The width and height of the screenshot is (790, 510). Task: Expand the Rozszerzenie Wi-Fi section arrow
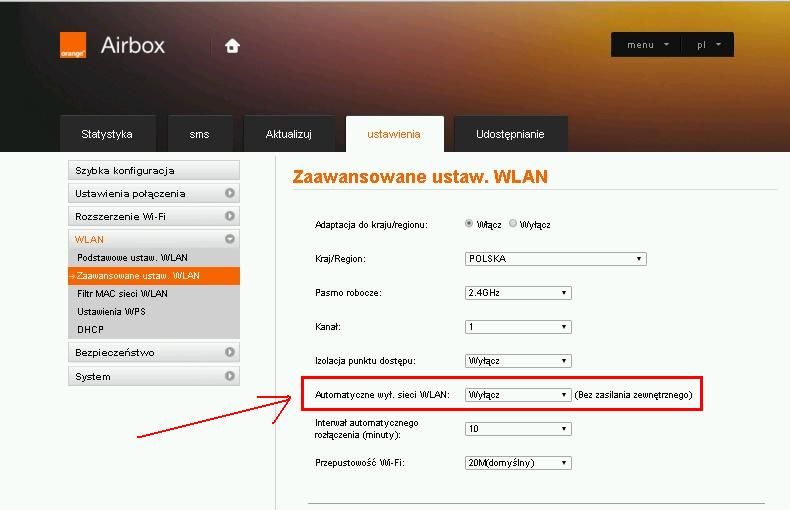tap(230, 216)
